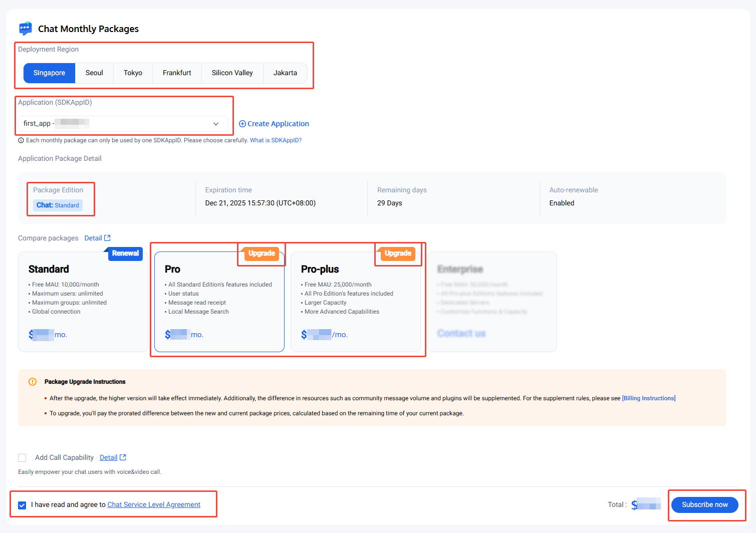Switch region to Silicon Valley
This screenshot has width=756, height=533.
232,73
